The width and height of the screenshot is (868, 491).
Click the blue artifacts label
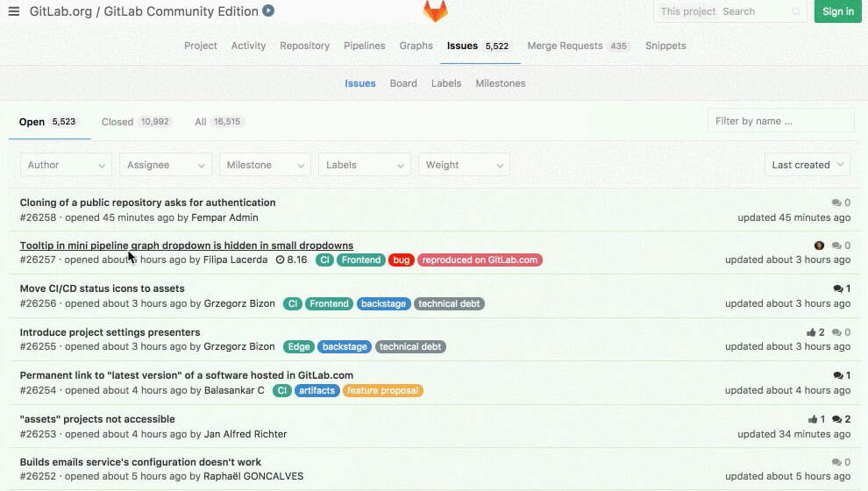pyautogui.click(x=317, y=390)
